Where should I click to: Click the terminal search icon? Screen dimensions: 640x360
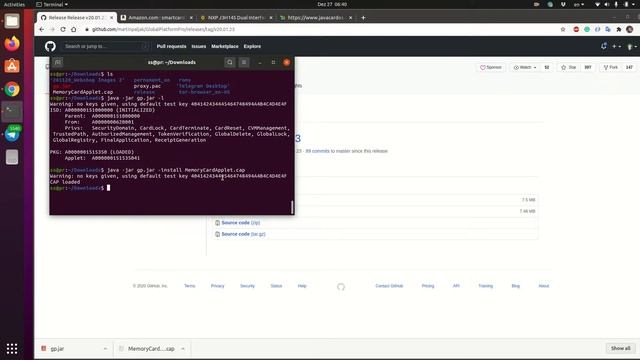coord(230,62)
